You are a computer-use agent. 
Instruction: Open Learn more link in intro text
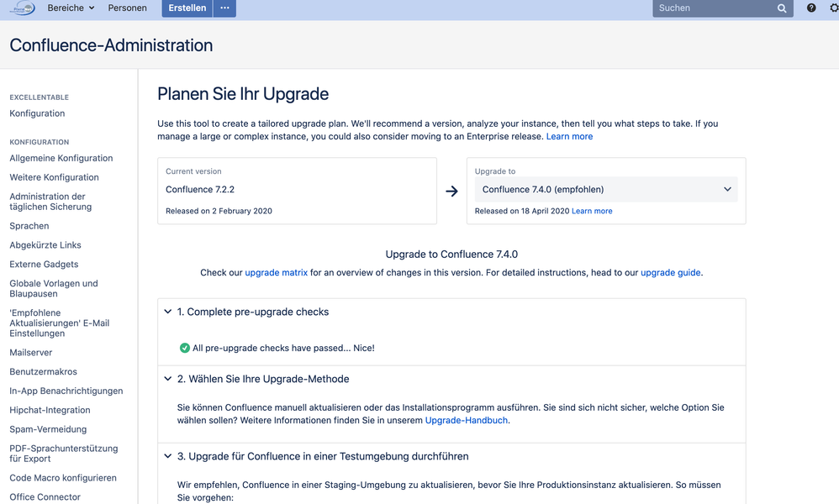[569, 136]
